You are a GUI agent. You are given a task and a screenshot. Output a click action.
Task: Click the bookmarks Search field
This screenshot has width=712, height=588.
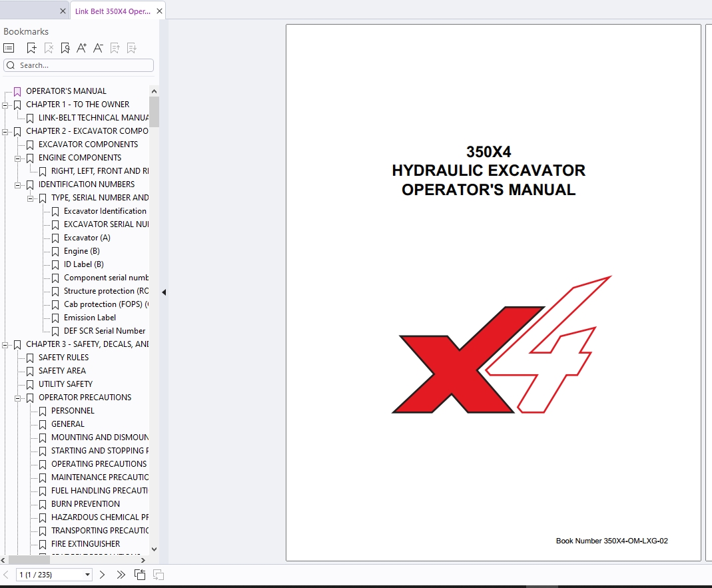[x=83, y=65]
